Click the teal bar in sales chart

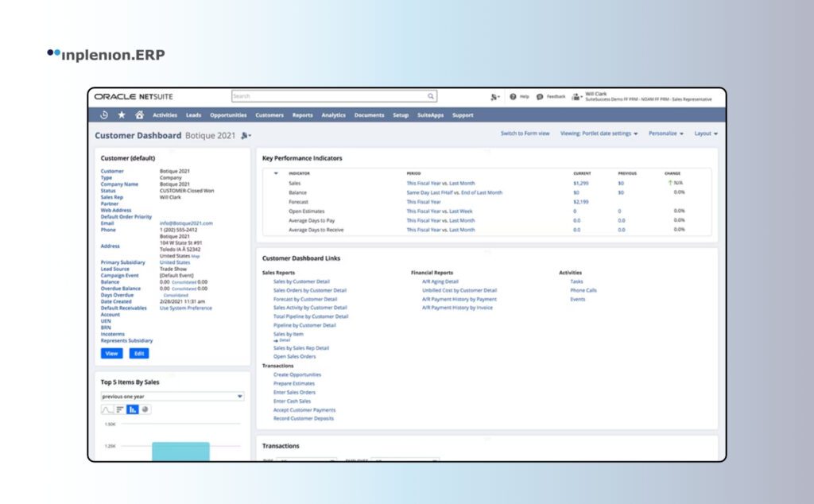tap(180, 451)
